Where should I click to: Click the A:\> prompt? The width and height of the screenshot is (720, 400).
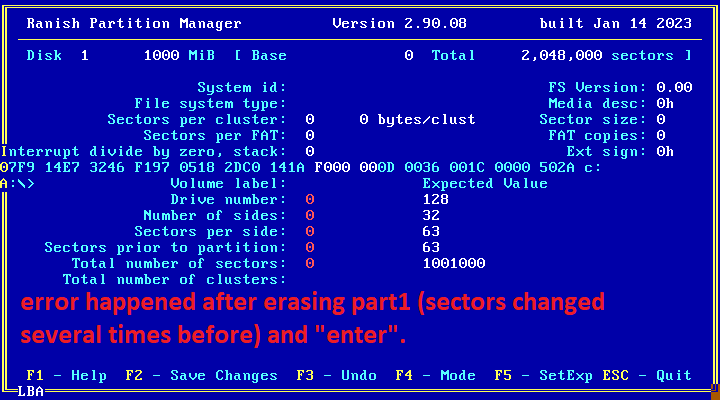(x=17, y=184)
